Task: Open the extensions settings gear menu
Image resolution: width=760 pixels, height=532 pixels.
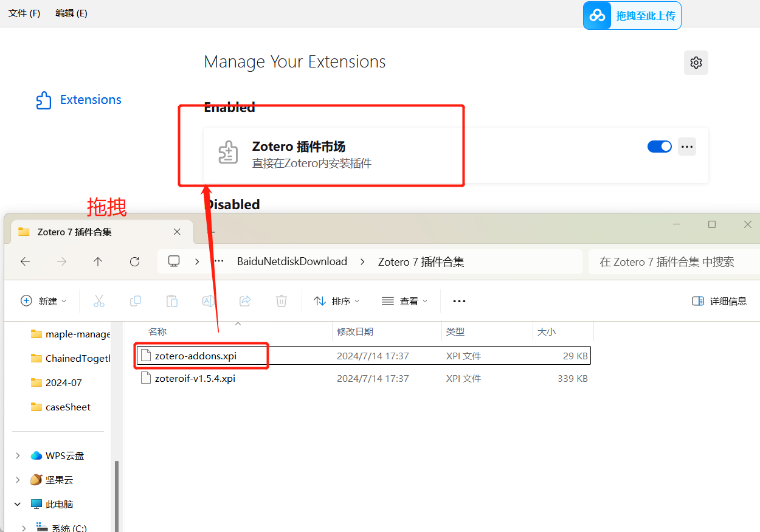Action: [x=696, y=63]
